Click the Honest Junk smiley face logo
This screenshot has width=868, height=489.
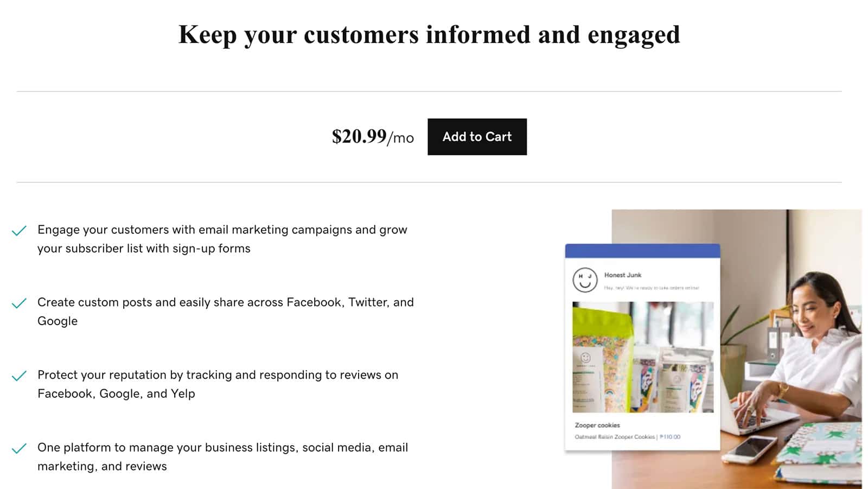tap(585, 280)
